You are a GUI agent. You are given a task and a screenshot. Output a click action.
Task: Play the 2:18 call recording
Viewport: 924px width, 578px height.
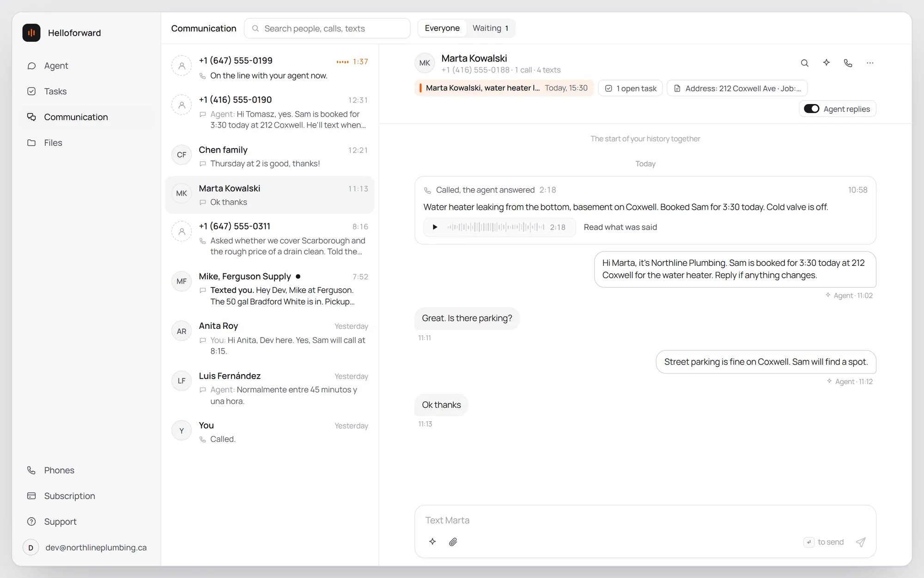[x=435, y=227]
